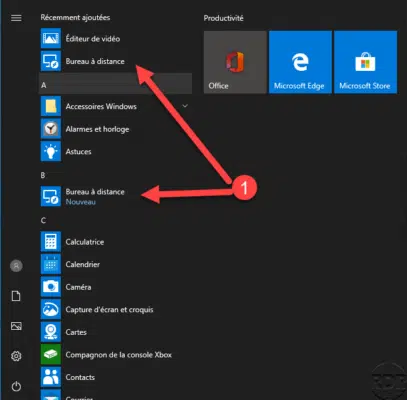The image size is (407, 400).
Task: Select the Calendrier label
Action: tap(83, 265)
